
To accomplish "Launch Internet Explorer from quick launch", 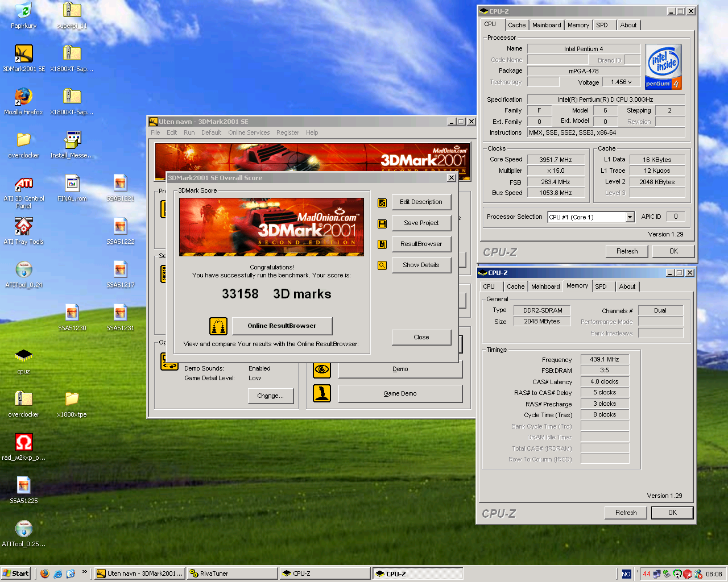I will tap(58, 573).
